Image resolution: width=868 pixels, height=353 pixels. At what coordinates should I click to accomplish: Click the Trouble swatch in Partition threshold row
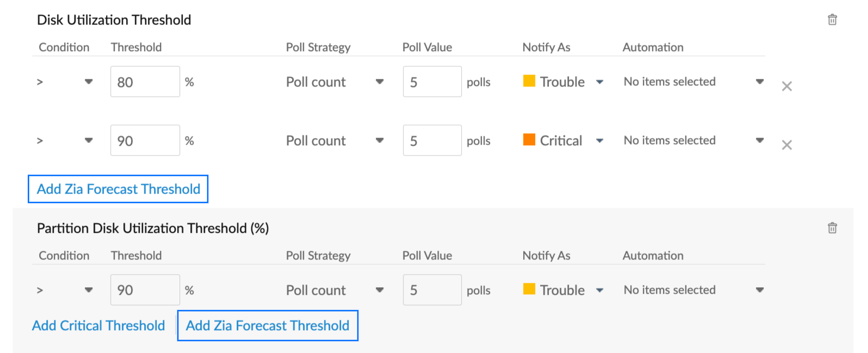(529, 289)
